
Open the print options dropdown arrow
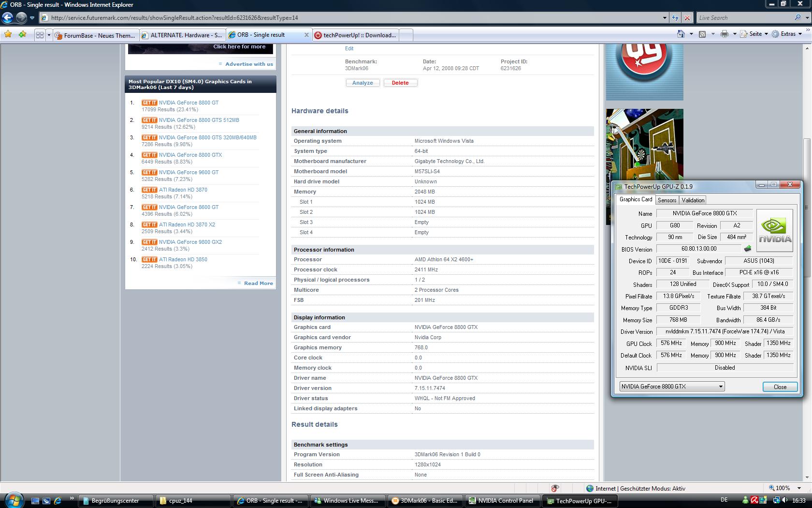pos(734,34)
